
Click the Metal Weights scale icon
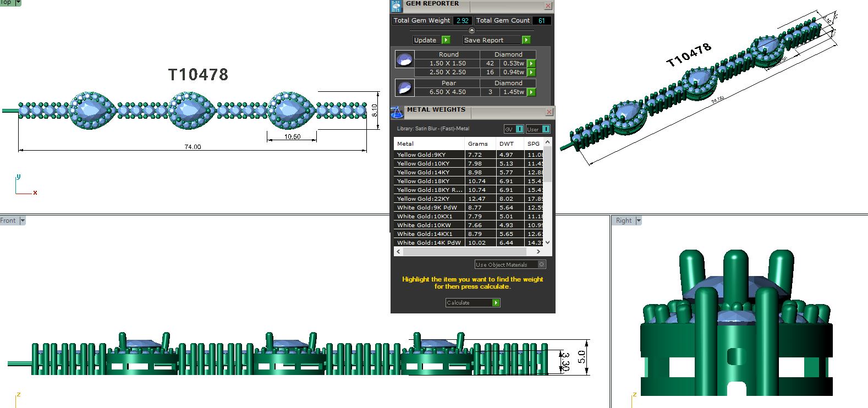point(397,112)
